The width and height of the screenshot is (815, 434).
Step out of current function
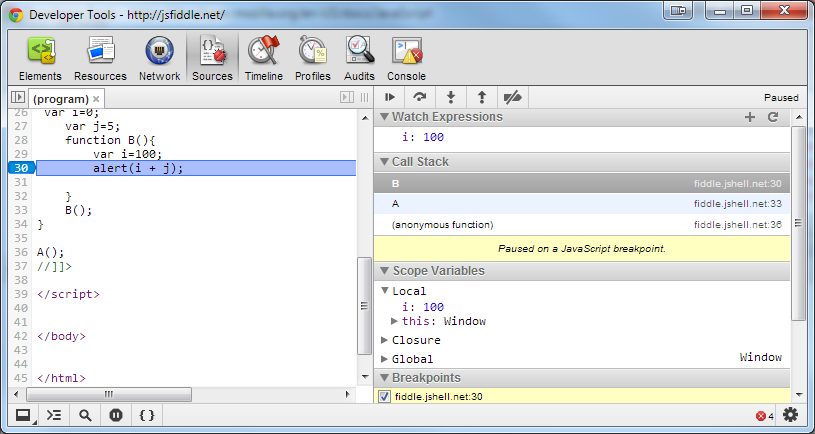(482, 97)
